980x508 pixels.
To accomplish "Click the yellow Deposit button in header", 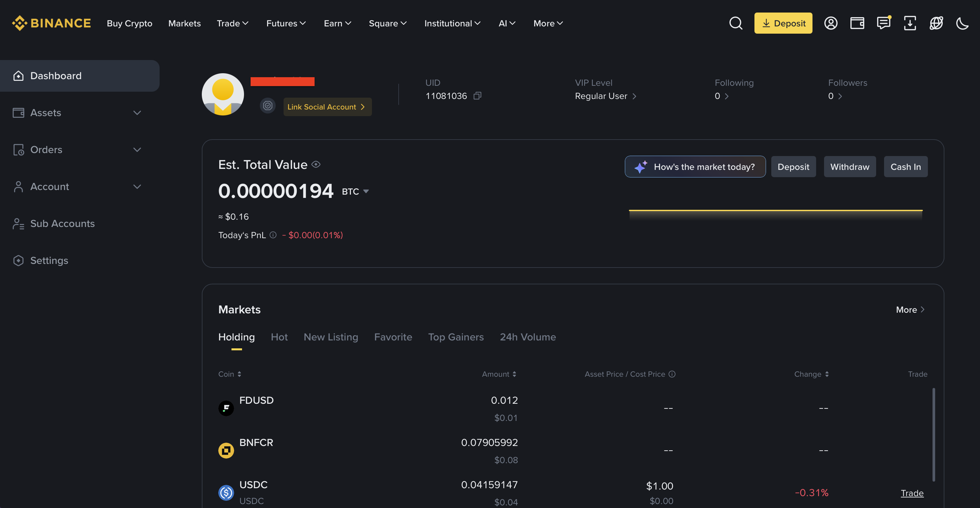I will click(783, 23).
